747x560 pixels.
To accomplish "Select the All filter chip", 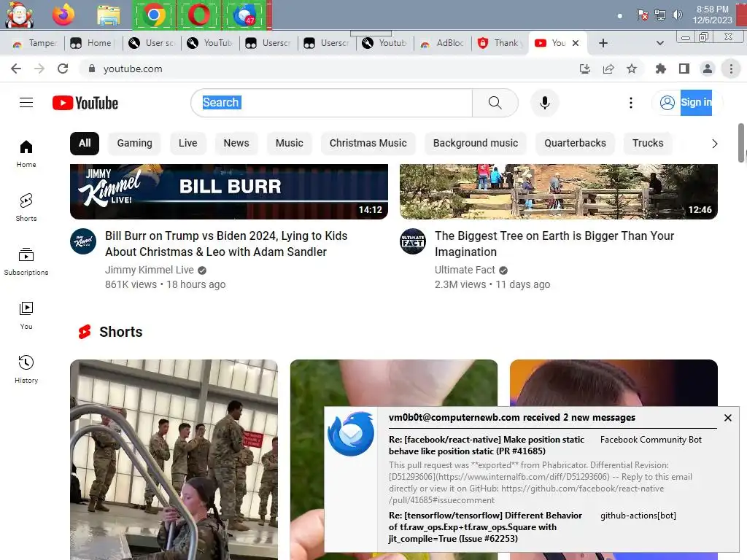I will point(85,144).
